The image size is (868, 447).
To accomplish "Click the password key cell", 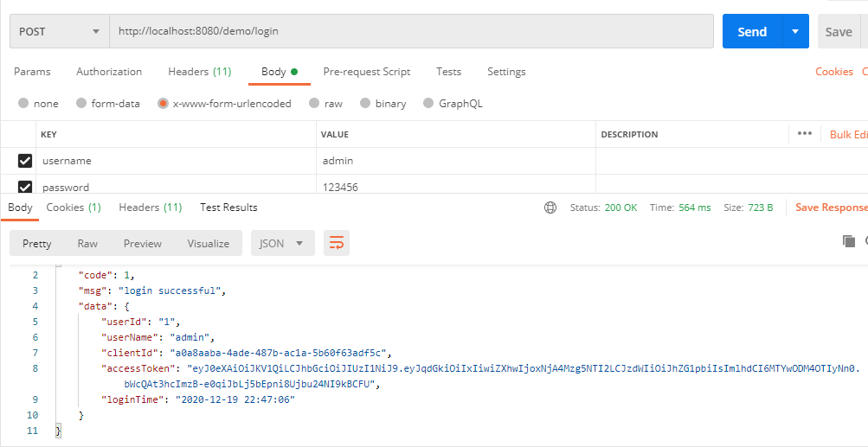I will 177,184.
